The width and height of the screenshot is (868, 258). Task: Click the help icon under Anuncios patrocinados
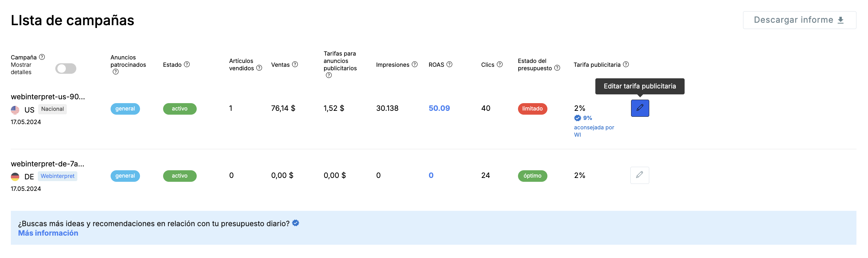click(115, 72)
